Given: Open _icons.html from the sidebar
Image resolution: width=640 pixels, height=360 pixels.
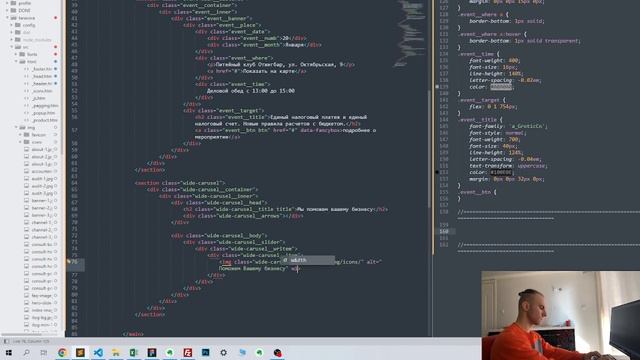Looking at the screenshot, I should (42, 91).
